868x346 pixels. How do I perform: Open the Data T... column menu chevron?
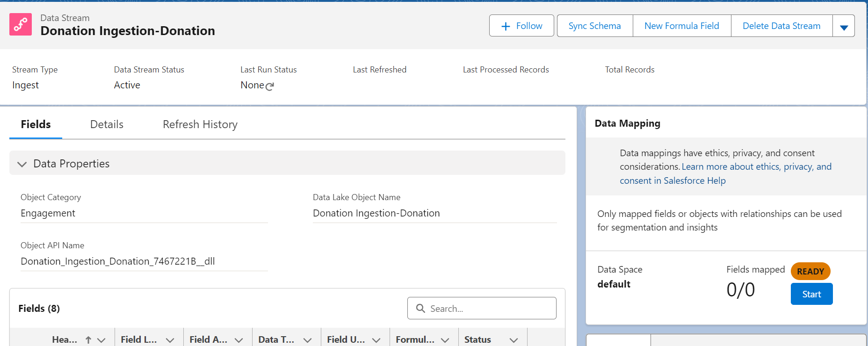(307, 340)
